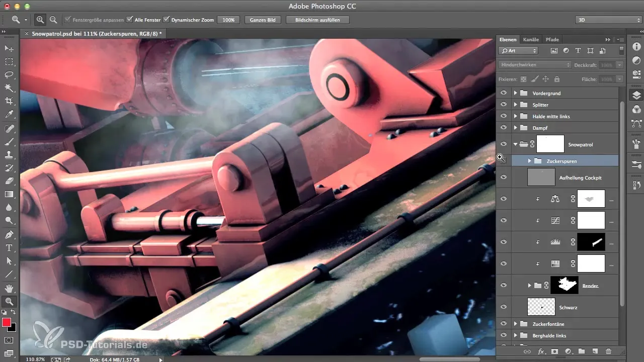
Task: Hide the Vordergrund group
Action: click(x=504, y=93)
